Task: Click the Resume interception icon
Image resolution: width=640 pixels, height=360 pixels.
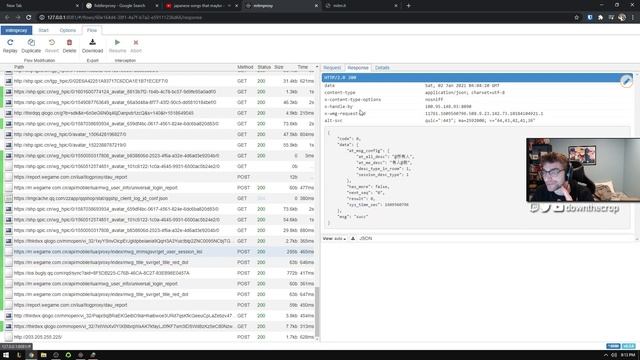Action: (x=117, y=42)
